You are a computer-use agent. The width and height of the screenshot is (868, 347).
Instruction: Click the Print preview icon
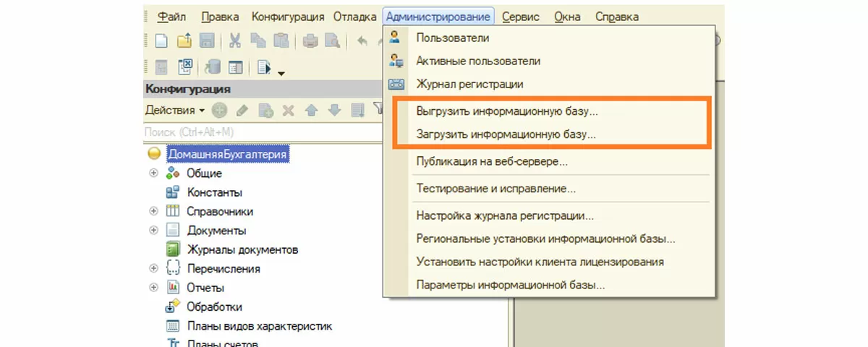(x=333, y=41)
